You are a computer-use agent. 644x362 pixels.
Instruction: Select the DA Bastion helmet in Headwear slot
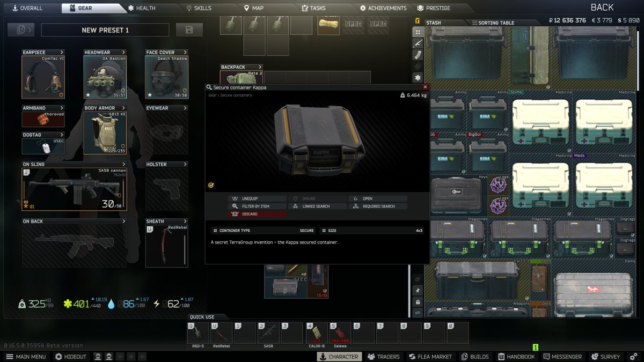click(105, 77)
